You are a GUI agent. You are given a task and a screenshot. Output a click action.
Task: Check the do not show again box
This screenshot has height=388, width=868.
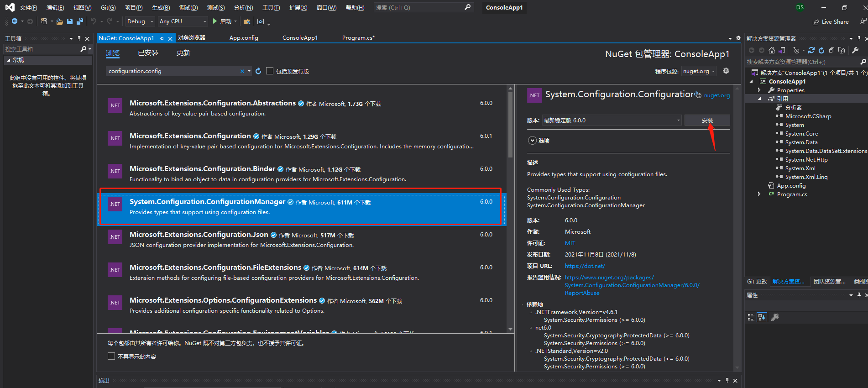tap(111, 356)
